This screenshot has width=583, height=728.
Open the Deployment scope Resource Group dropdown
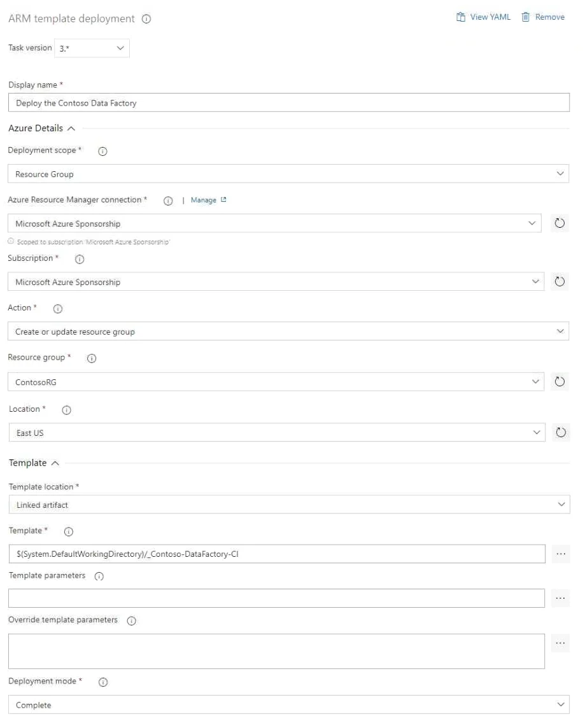coord(288,174)
